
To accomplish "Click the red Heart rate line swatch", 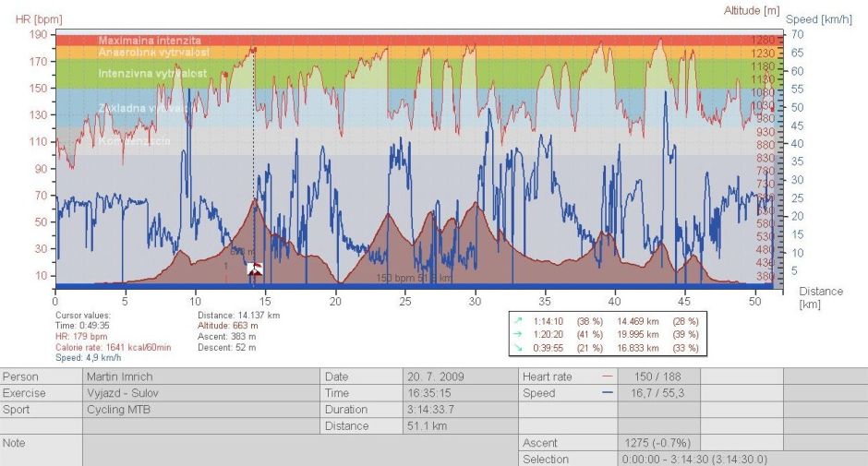I will point(607,377).
